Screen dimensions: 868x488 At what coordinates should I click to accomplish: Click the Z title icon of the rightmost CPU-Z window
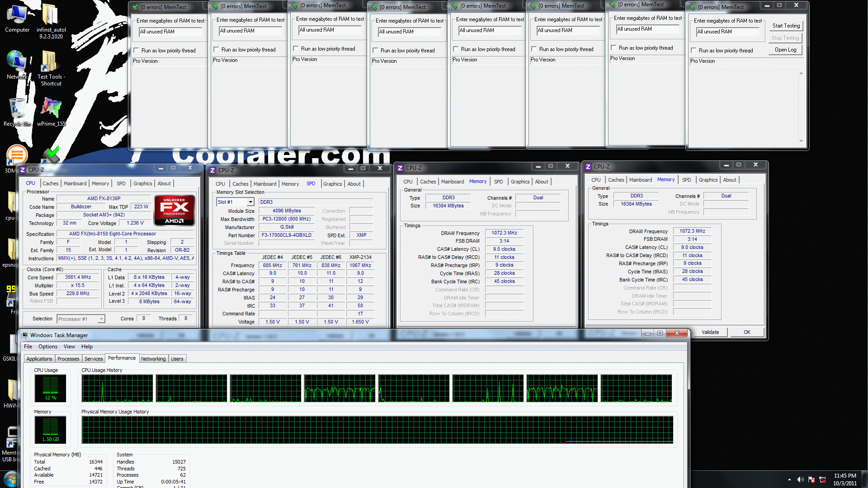pos(588,167)
